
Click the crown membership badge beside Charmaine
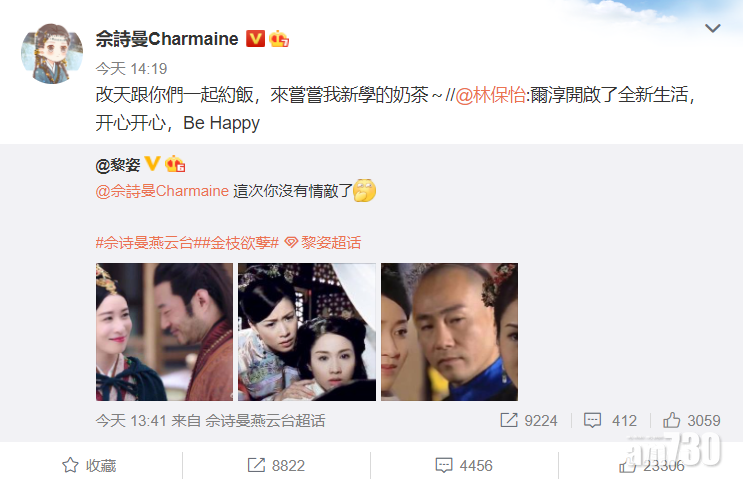click(279, 39)
